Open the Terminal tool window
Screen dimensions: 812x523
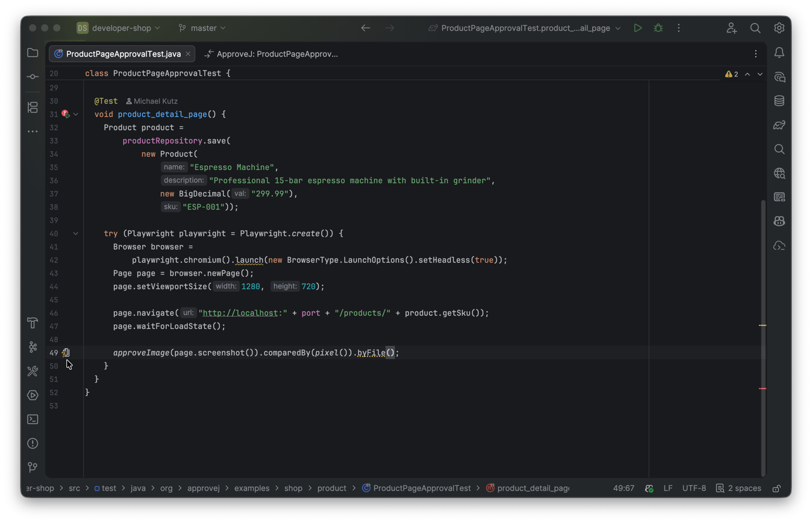click(x=33, y=419)
